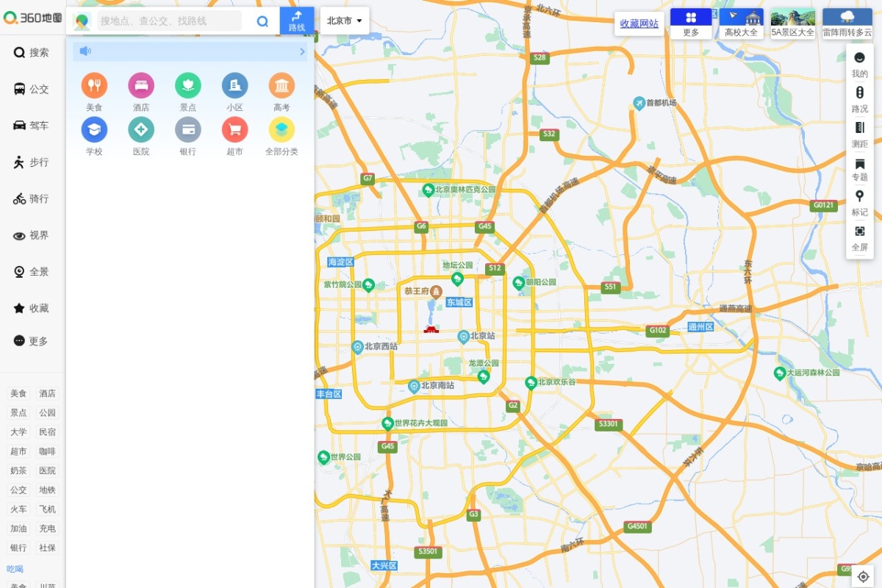
Task: Open the 全部分类 all categories icon
Action: (282, 130)
